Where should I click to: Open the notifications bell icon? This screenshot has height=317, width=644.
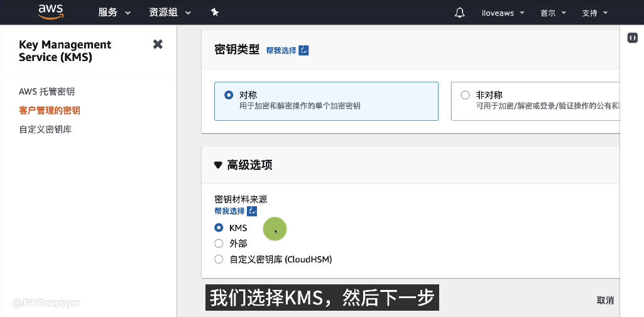tap(459, 13)
